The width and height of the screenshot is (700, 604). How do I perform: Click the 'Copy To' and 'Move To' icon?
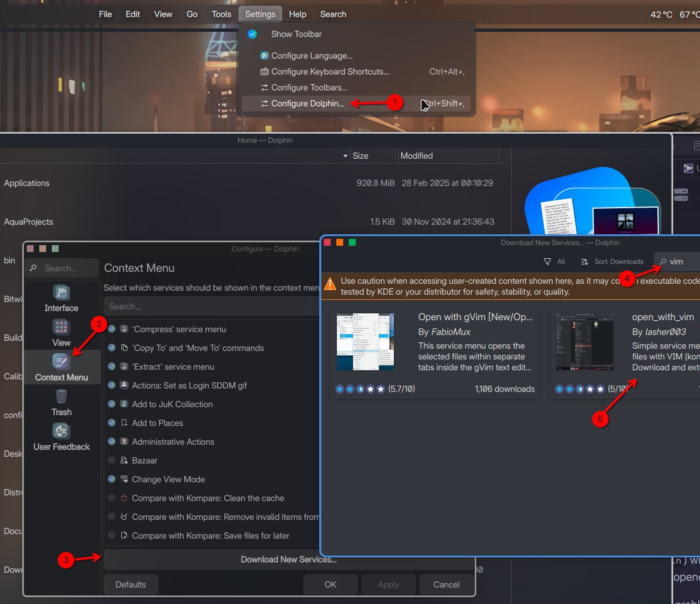124,347
